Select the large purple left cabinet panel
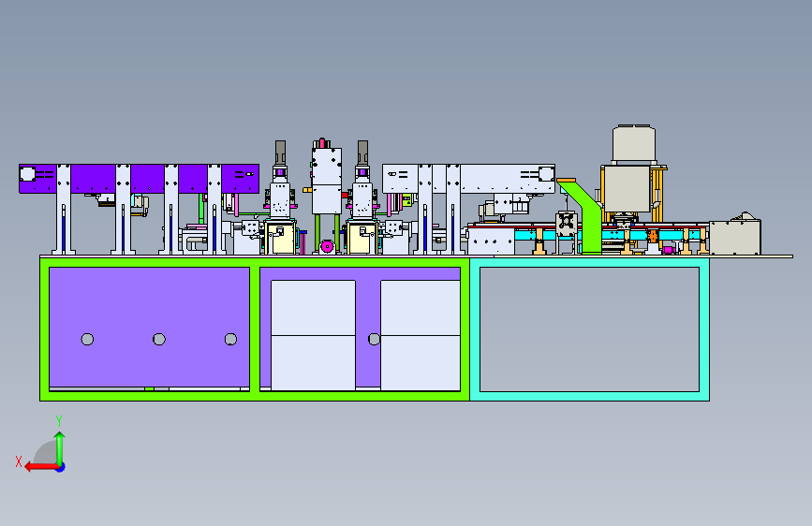Screen dimensions: 812x526 pyautogui.click(x=149, y=327)
